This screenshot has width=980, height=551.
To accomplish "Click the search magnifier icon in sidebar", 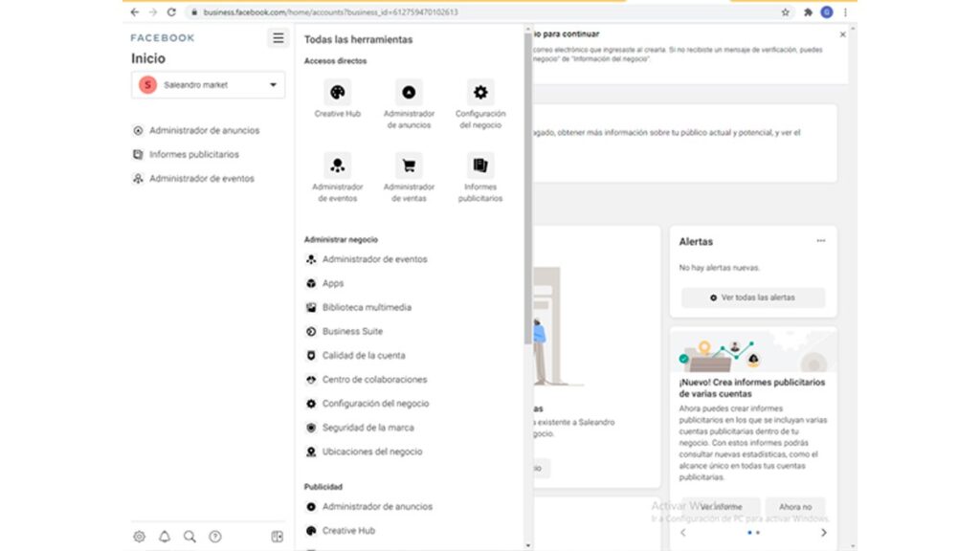I will (189, 537).
